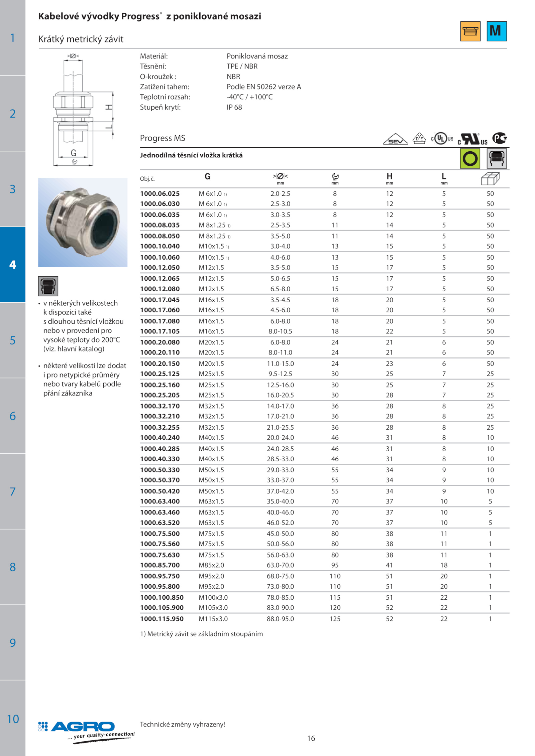Click the technical dimension drawing of the gland
Viewport: 535px width, 756px height.
point(83,110)
